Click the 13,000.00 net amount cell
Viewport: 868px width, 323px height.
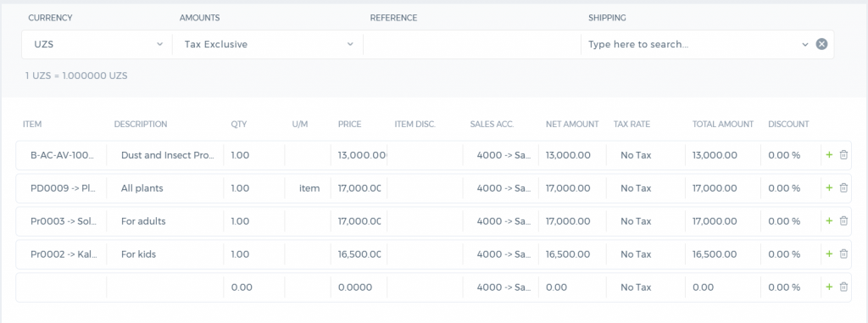click(572, 155)
